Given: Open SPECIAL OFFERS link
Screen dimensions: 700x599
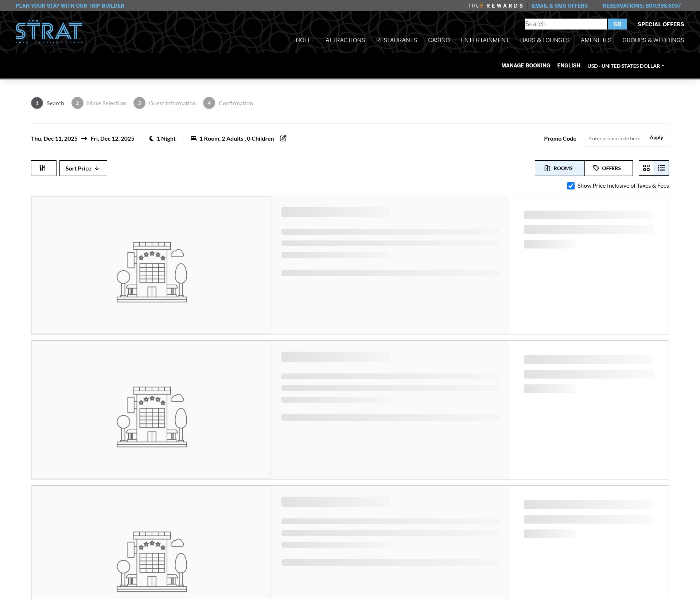Looking at the screenshot, I should coord(661,24).
